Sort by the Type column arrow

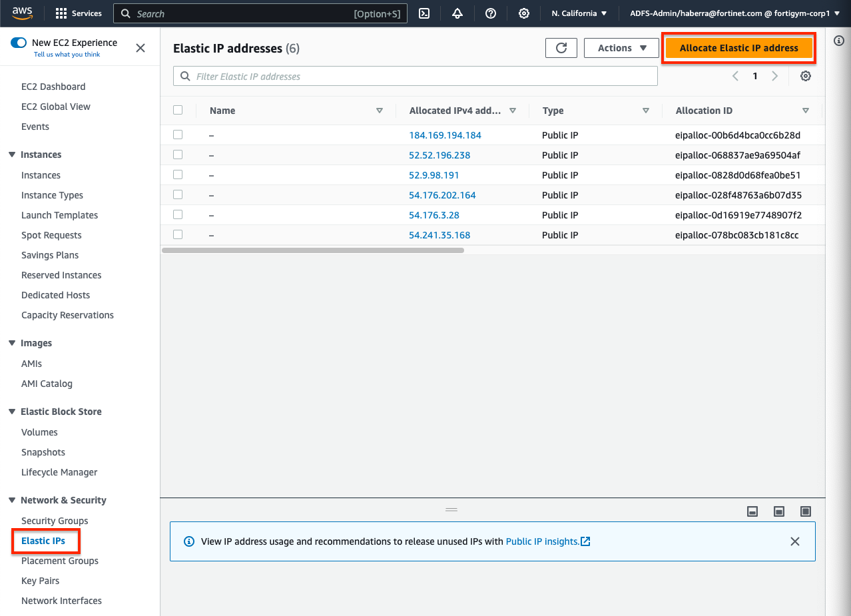646,111
